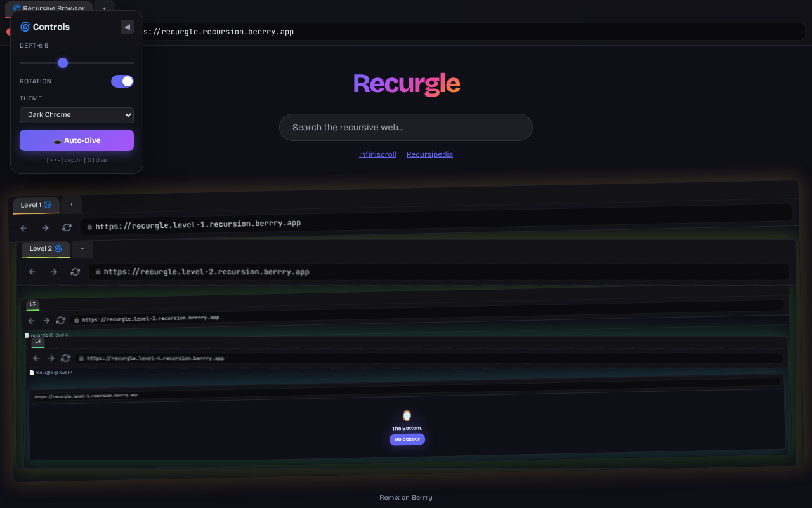Focus the top-level address bar URL
This screenshot has height=508, width=812.
[219, 32]
